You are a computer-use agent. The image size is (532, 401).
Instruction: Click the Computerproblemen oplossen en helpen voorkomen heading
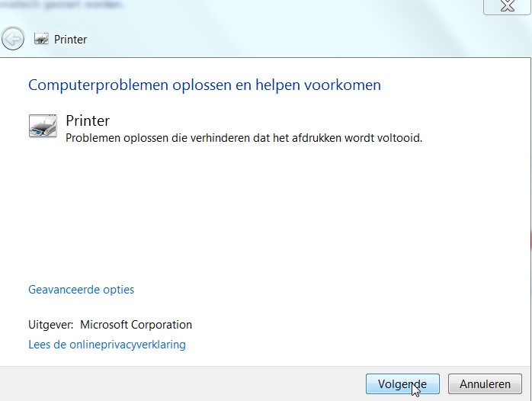coord(204,85)
